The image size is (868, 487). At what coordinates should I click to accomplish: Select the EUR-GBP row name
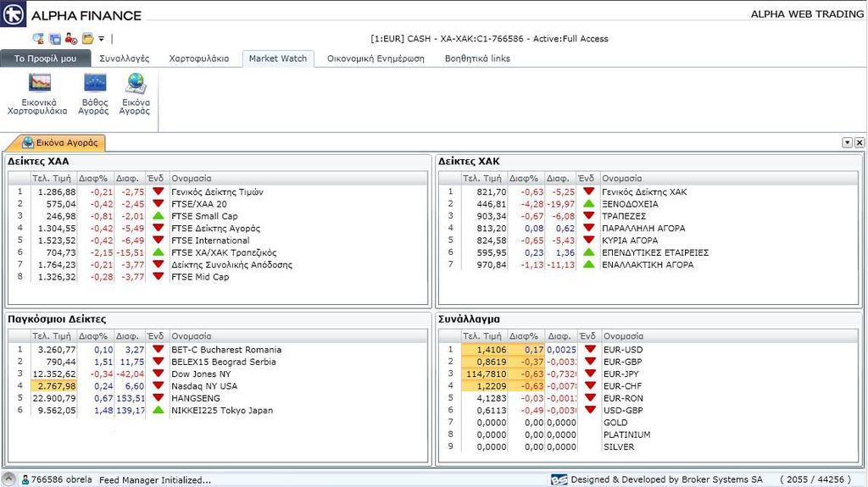click(623, 362)
